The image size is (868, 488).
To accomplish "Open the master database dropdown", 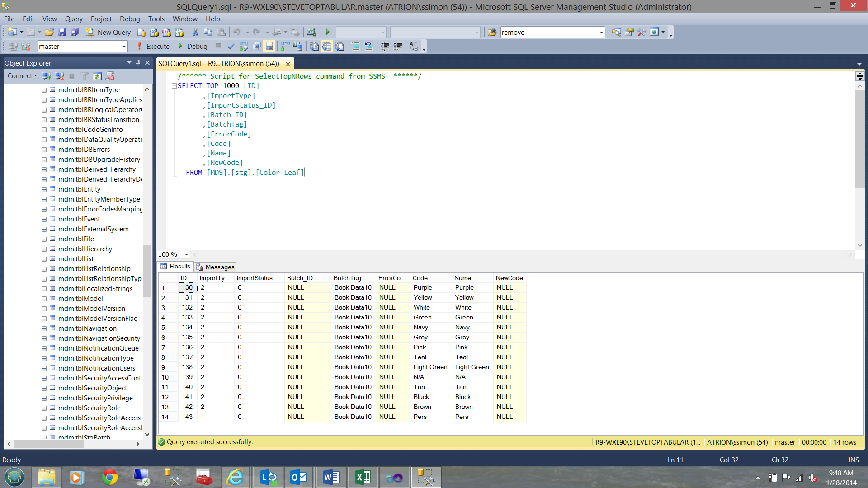I will click(124, 46).
